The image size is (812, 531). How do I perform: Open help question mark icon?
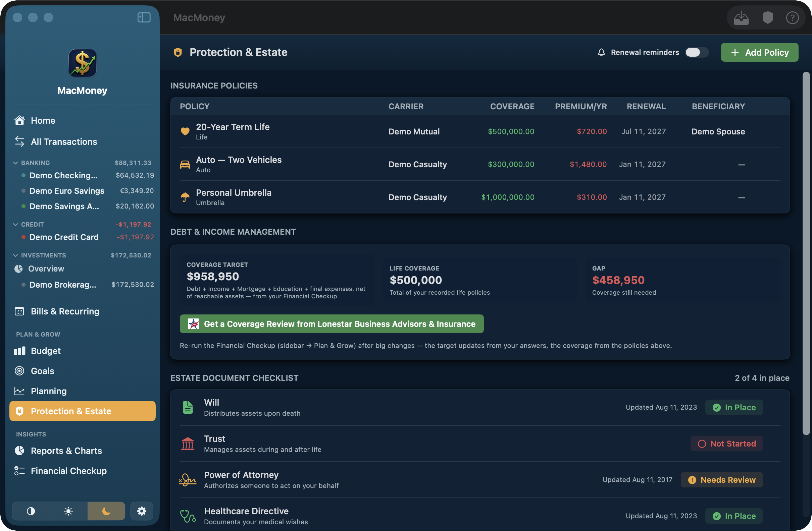(x=792, y=18)
